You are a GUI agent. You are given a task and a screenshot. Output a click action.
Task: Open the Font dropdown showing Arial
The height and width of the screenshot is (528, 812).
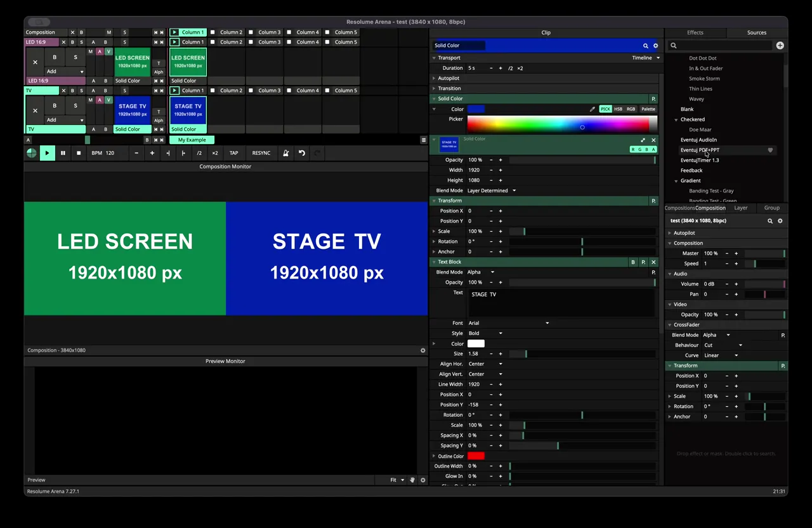click(509, 323)
